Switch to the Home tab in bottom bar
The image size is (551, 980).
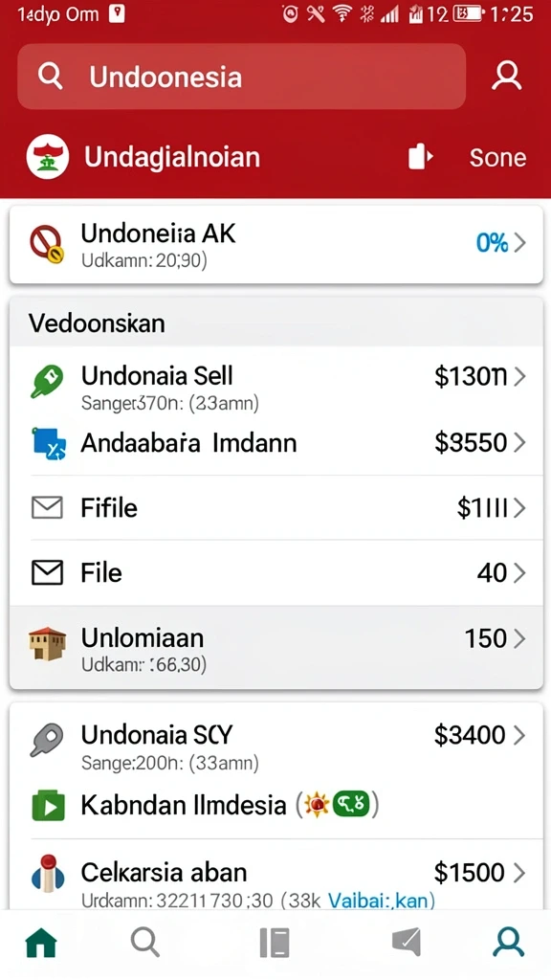click(41, 943)
